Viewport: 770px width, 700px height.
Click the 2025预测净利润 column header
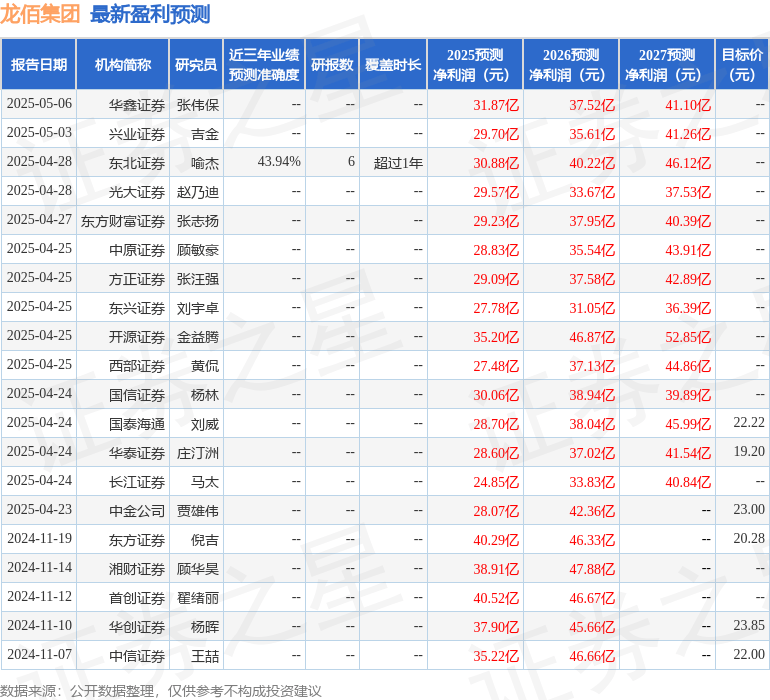475,64
